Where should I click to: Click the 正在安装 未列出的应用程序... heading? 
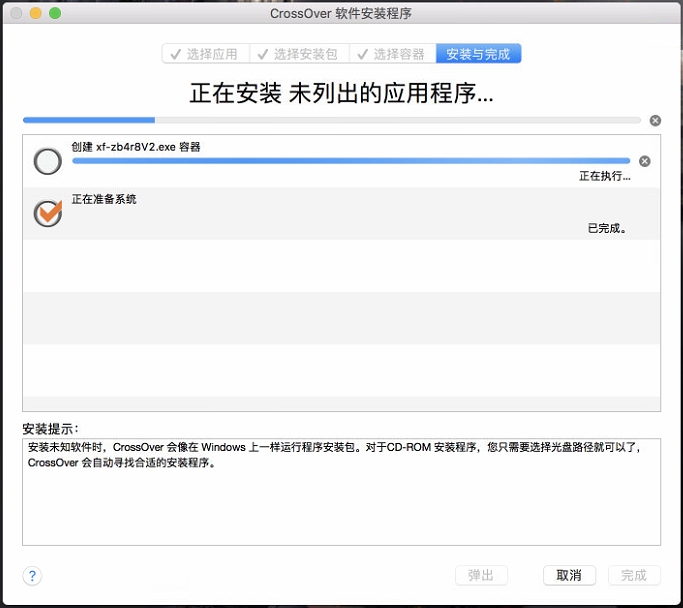pos(342,93)
